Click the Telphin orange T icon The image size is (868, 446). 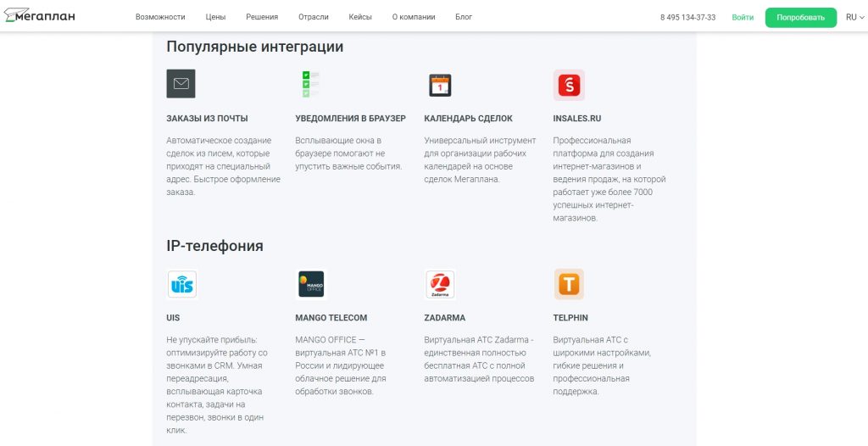point(569,285)
